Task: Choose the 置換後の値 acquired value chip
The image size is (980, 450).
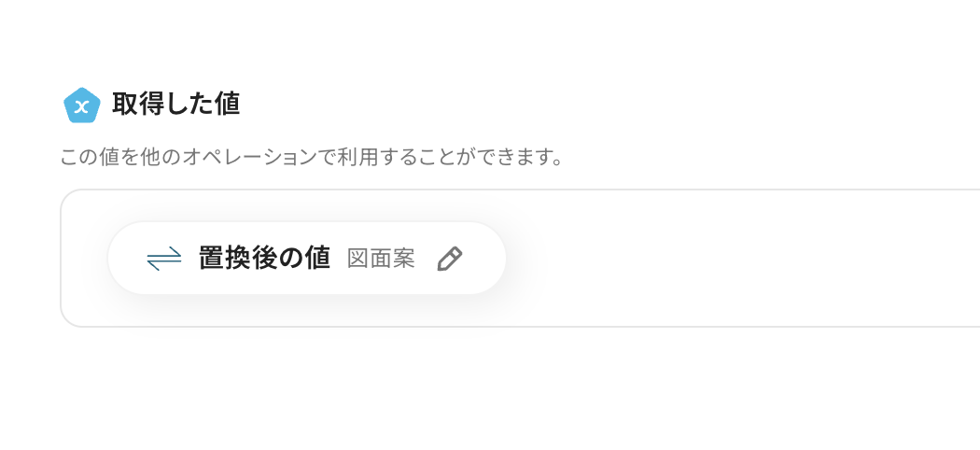Action: point(306,259)
